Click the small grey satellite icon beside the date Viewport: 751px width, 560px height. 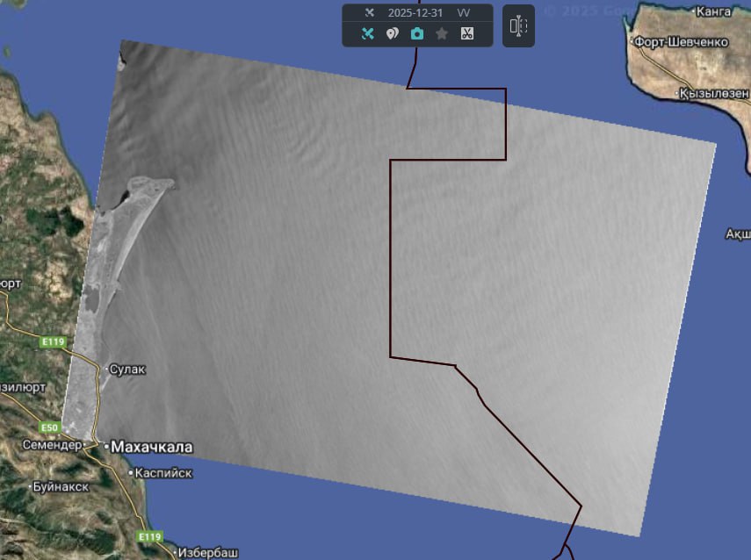click(x=370, y=13)
